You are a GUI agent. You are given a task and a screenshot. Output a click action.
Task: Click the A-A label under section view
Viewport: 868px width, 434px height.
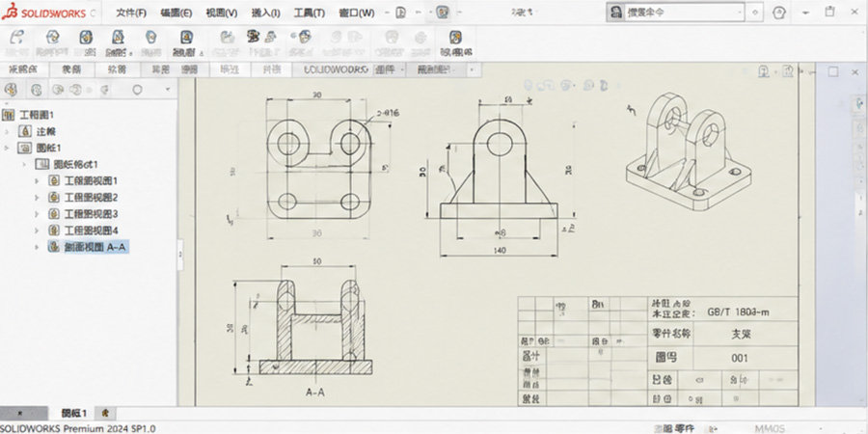tap(315, 393)
